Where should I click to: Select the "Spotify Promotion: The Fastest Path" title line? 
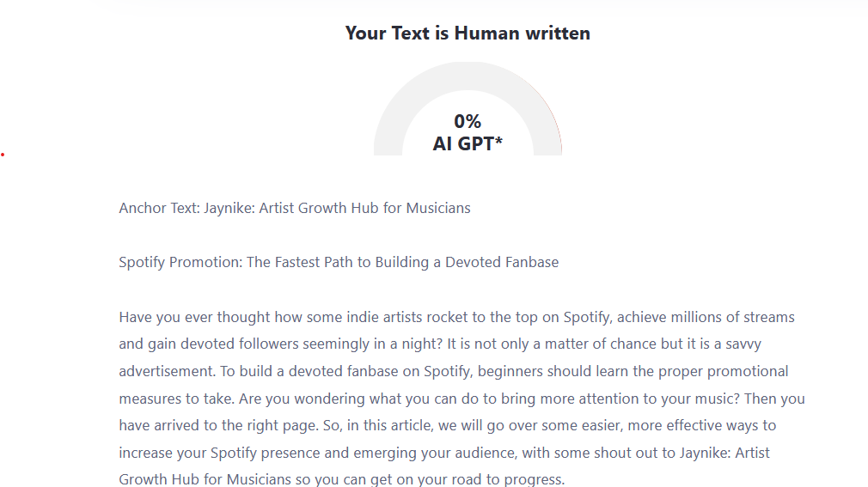tap(339, 262)
